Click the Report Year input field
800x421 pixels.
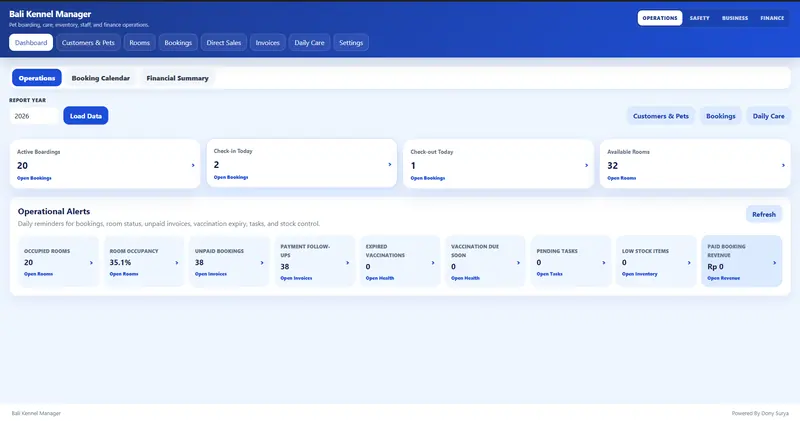tap(34, 116)
